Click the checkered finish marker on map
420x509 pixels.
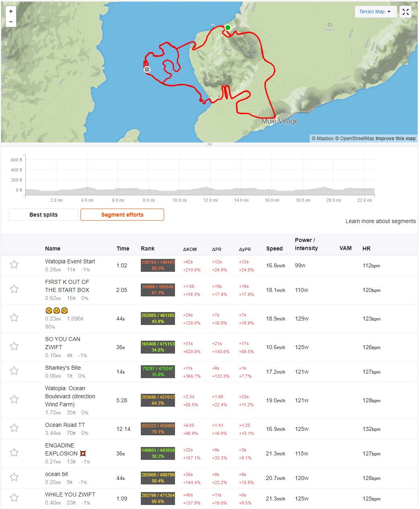[x=147, y=69]
